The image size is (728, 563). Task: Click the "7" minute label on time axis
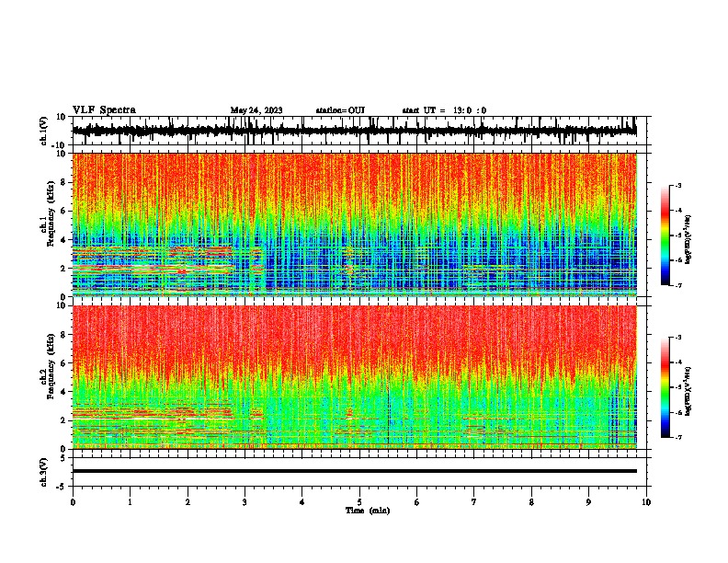click(x=474, y=502)
